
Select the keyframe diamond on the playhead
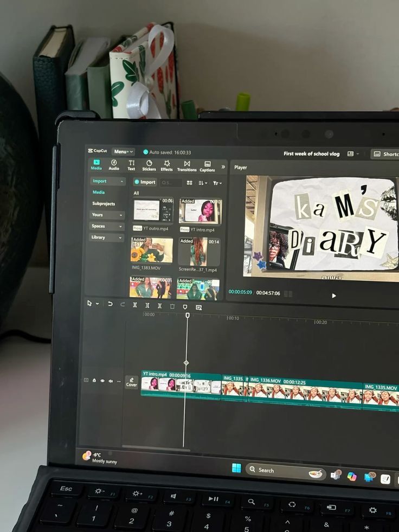coord(186,363)
